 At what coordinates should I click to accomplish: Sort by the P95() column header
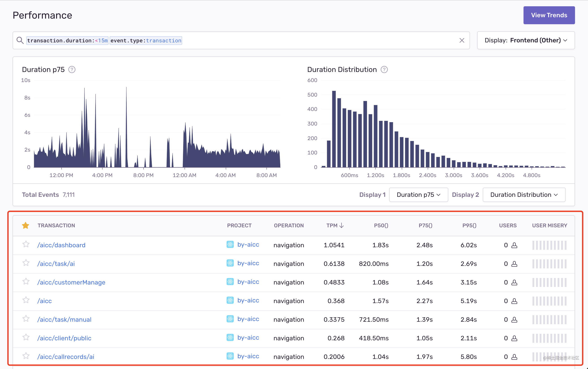pos(469,226)
